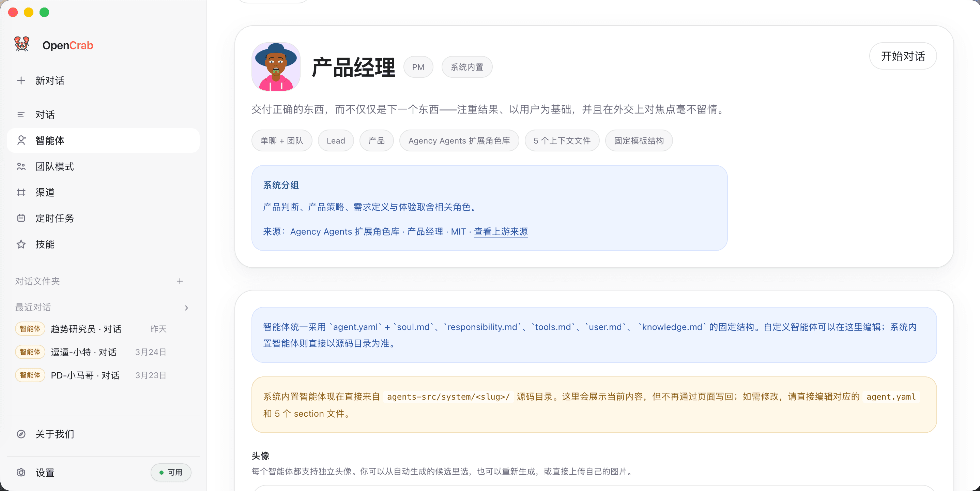Open the 设置 gear icon

(x=21, y=472)
